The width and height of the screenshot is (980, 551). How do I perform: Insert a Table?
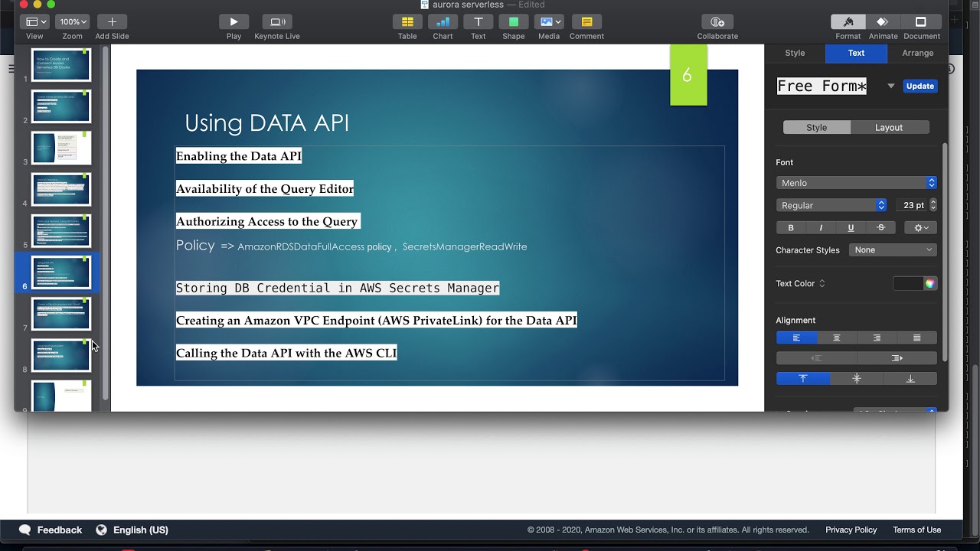tap(407, 22)
